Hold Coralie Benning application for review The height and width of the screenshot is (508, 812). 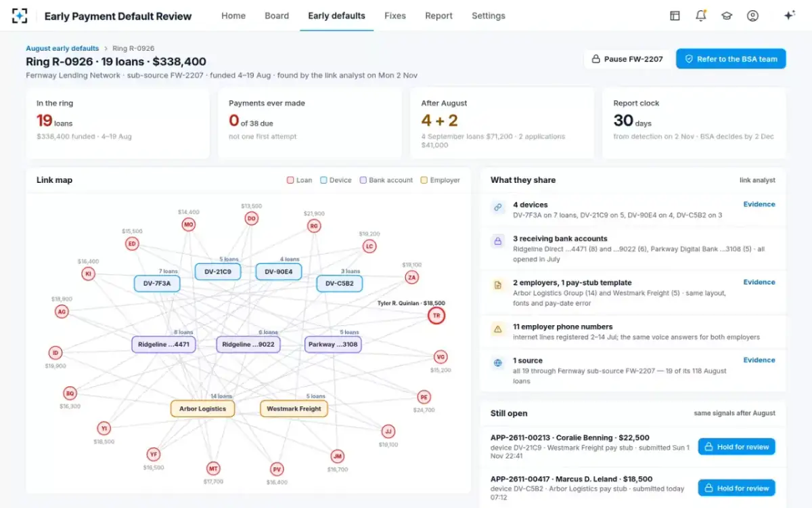click(736, 447)
